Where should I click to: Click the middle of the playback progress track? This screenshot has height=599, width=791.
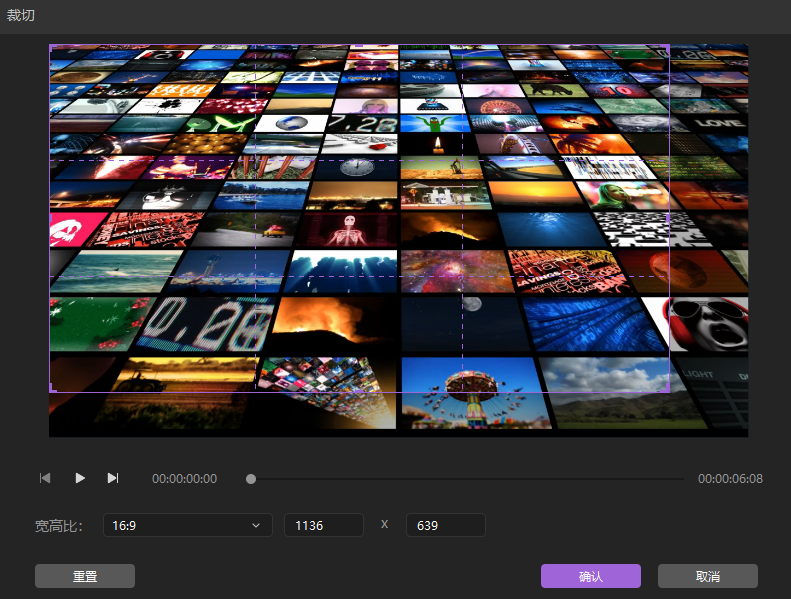click(x=467, y=479)
